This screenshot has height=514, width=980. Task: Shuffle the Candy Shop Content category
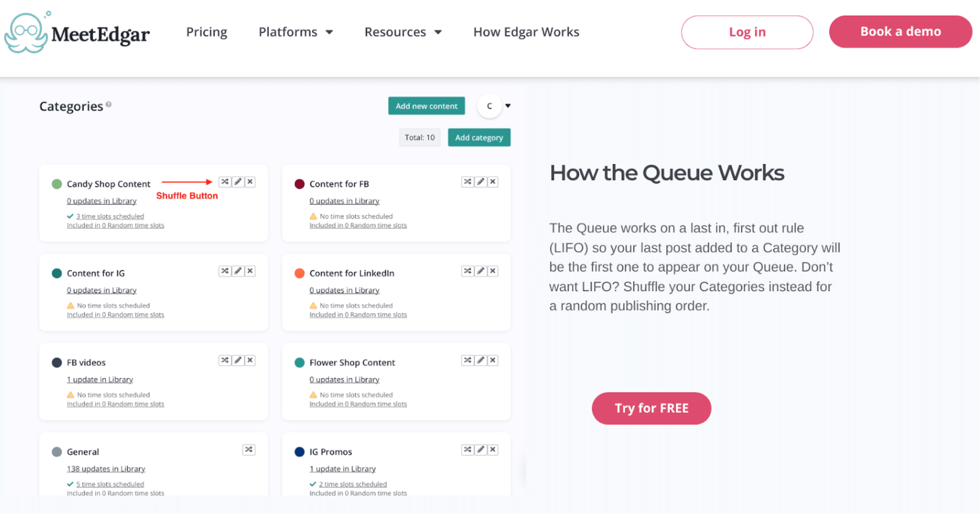[224, 181]
